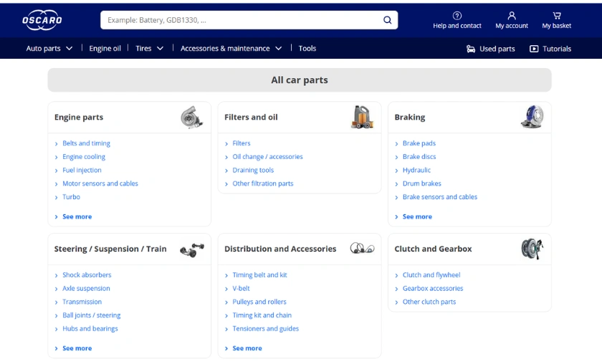The image size is (602, 364).
Task: Click the Filters and oil image
Action: pos(362,117)
